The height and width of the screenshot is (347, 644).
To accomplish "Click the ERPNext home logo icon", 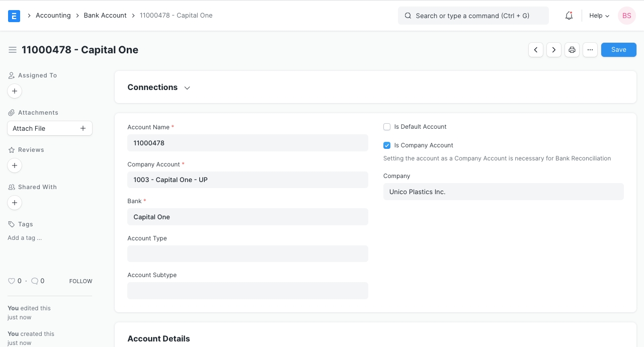I will pyautogui.click(x=14, y=16).
